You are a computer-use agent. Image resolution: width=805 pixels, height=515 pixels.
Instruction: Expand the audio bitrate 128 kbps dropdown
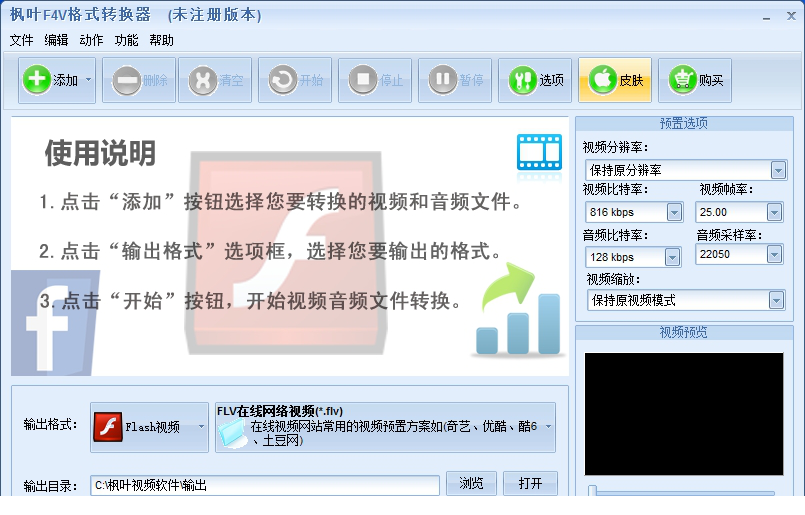pos(672,257)
